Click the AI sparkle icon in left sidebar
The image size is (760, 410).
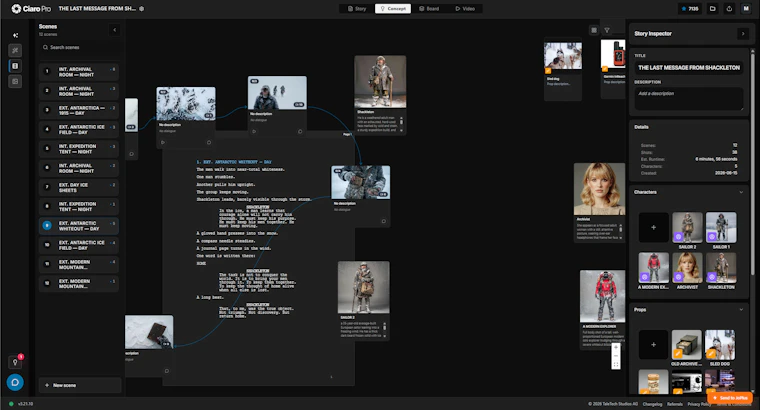click(15, 35)
